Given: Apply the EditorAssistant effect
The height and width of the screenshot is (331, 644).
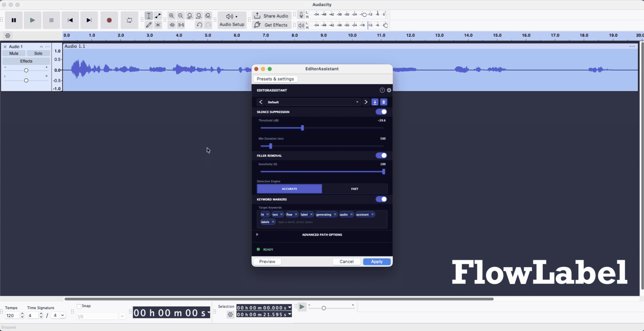Looking at the screenshot, I should (377, 262).
